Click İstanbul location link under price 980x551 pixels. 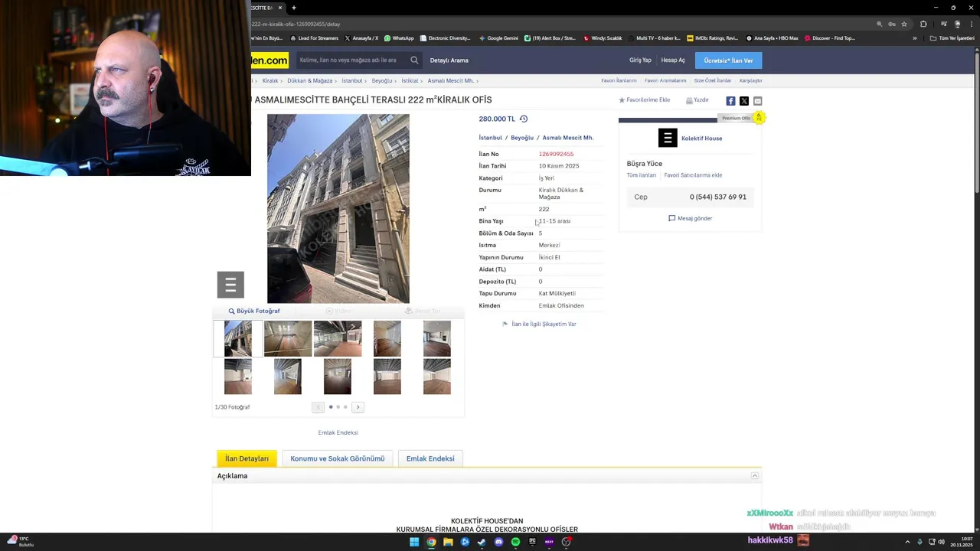(490, 138)
